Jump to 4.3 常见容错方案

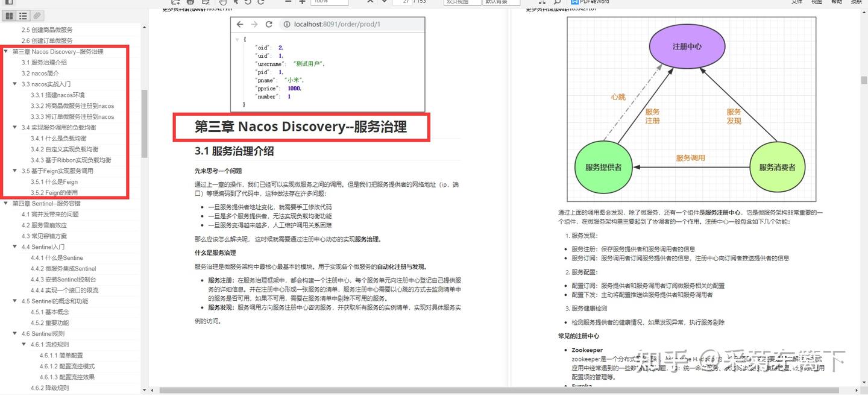pyautogui.click(x=44, y=236)
